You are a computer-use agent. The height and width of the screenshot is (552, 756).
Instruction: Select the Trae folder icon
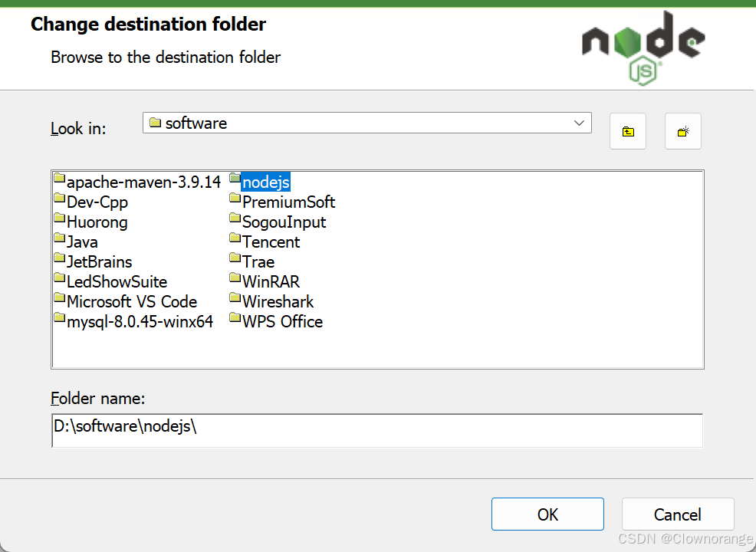(x=235, y=258)
